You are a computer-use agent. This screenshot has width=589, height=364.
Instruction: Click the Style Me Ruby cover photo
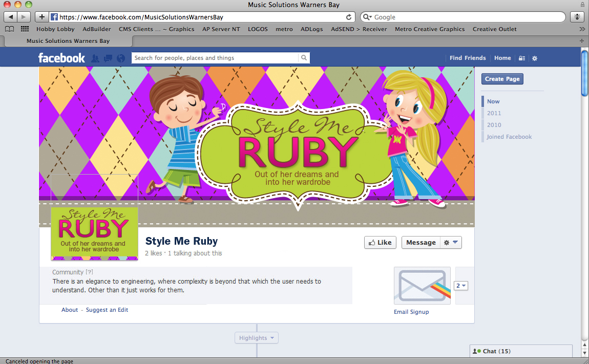click(257, 147)
